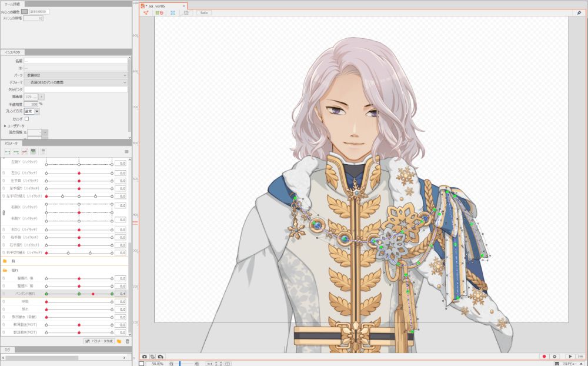This screenshot has height=366, width=588.
Task: Open the パーツ dropdown in the Inspector
Action: coord(76,75)
